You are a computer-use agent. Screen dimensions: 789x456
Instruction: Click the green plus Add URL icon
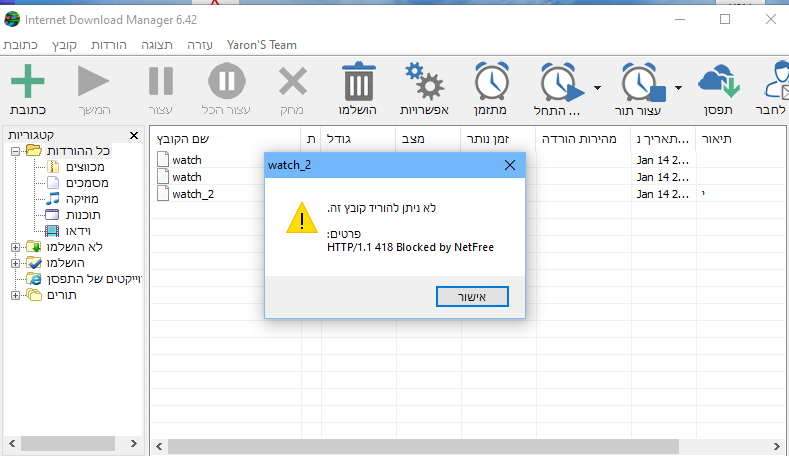28,81
